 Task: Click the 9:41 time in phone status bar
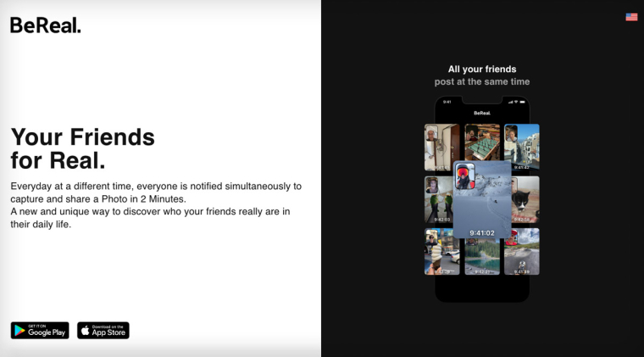pos(447,102)
